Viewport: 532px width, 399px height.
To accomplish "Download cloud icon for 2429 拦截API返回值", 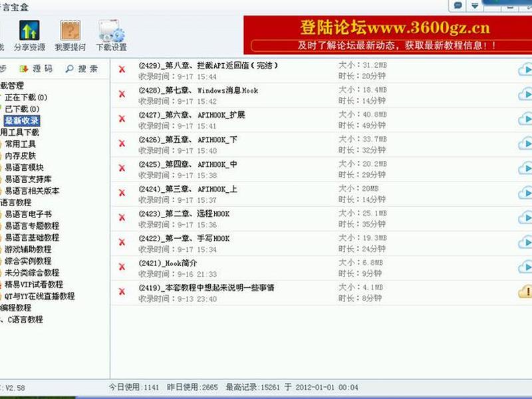I will (525, 70).
